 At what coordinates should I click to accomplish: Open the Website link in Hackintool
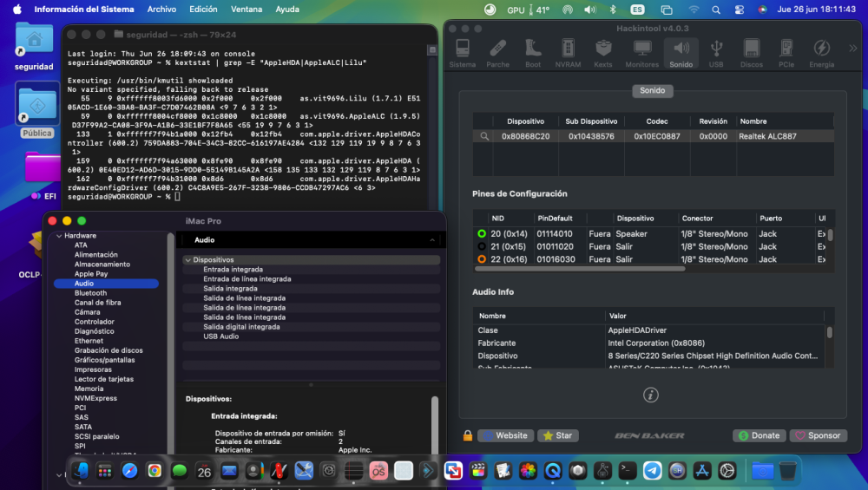coord(506,435)
